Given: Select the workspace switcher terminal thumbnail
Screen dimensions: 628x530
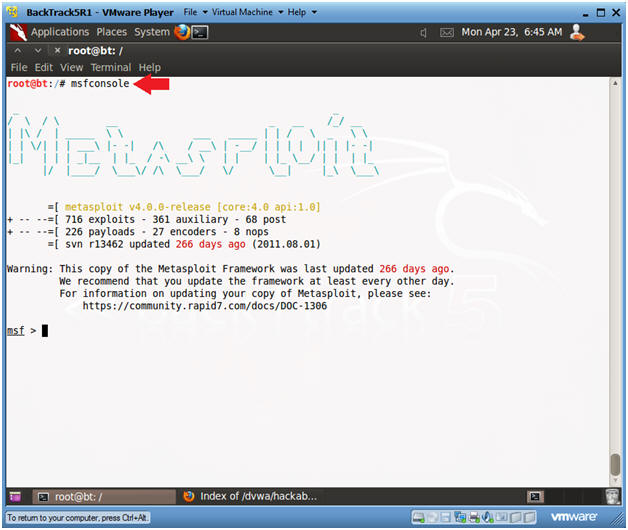Looking at the screenshot, I should (535, 497).
